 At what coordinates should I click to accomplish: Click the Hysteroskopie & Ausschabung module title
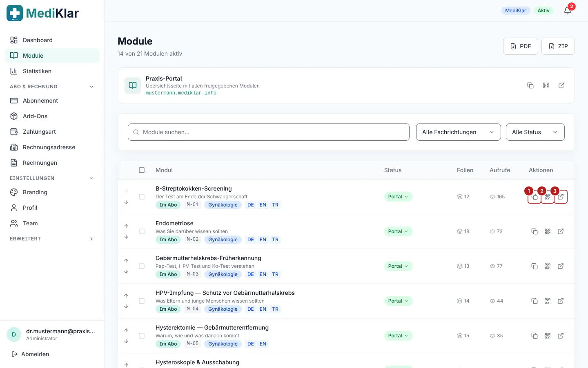pos(197,362)
